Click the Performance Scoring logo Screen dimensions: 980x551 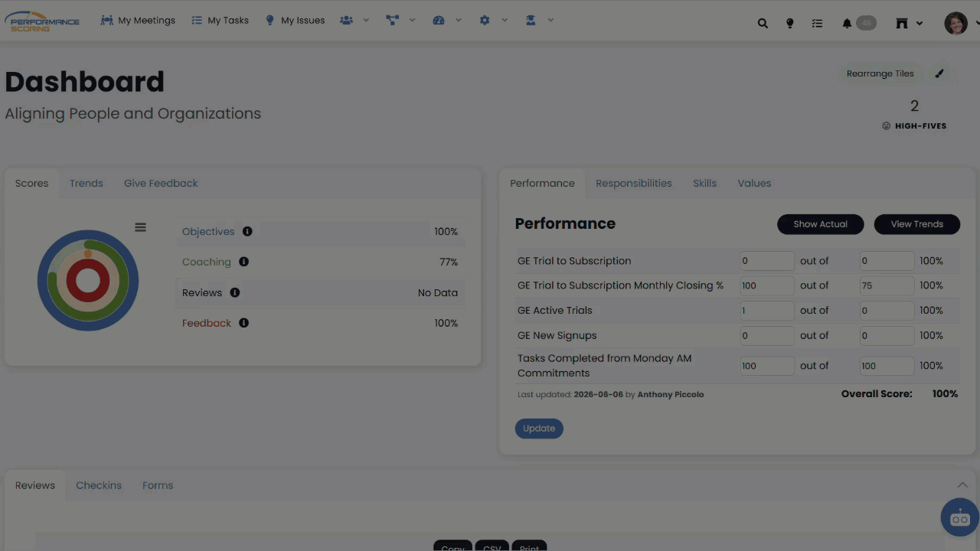(x=42, y=21)
